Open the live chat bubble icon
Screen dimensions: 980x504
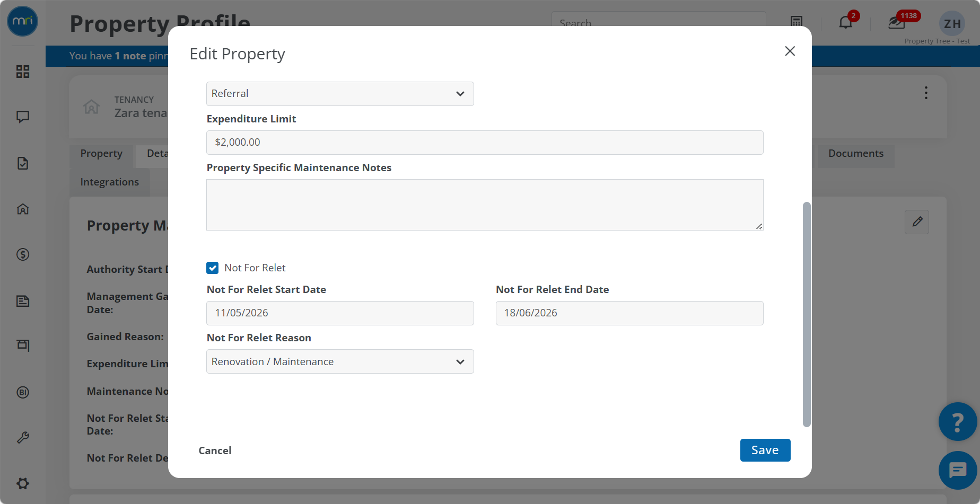tap(958, 470)
